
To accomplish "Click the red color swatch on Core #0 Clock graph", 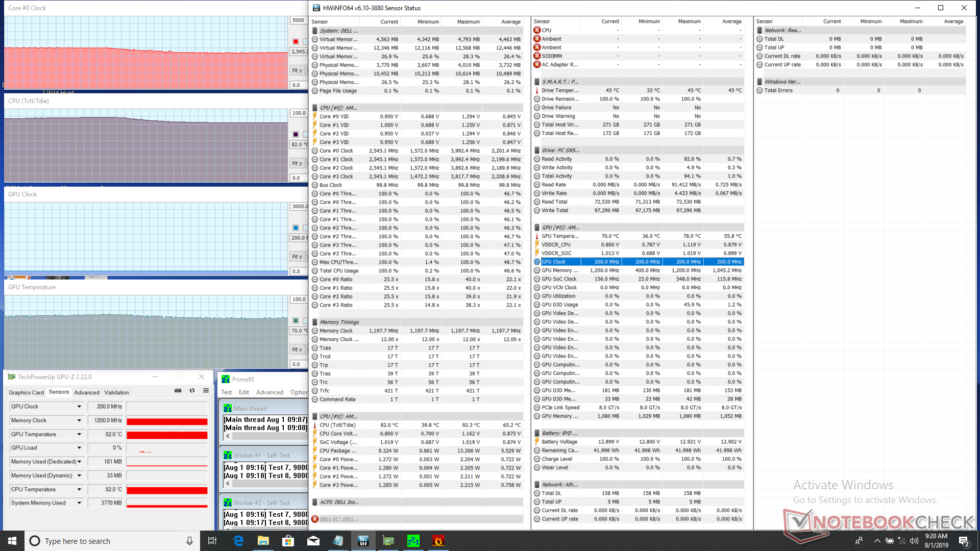I will [296, 41].
